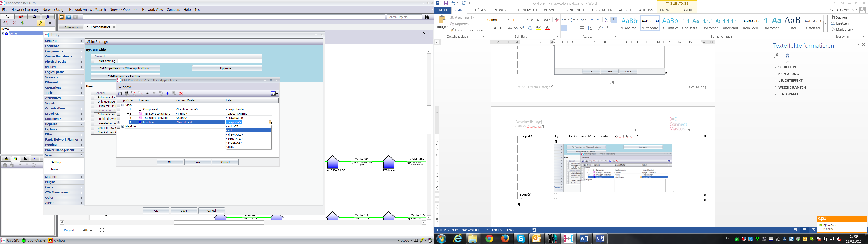Click the red font color button in Word
The width and height of the screenshot is (868, 244).
point(547,28)
